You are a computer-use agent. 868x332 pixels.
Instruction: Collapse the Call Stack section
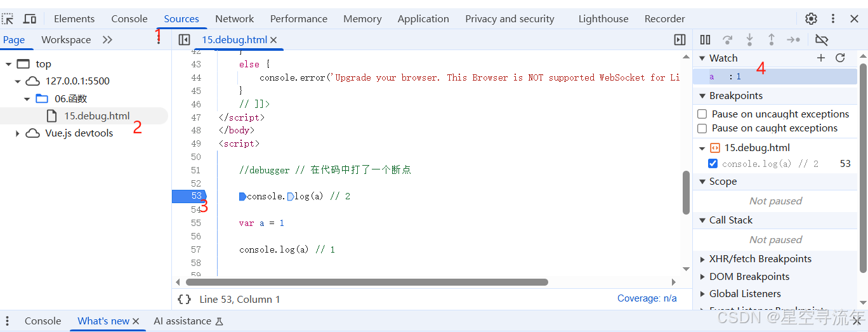coord(702,220)
